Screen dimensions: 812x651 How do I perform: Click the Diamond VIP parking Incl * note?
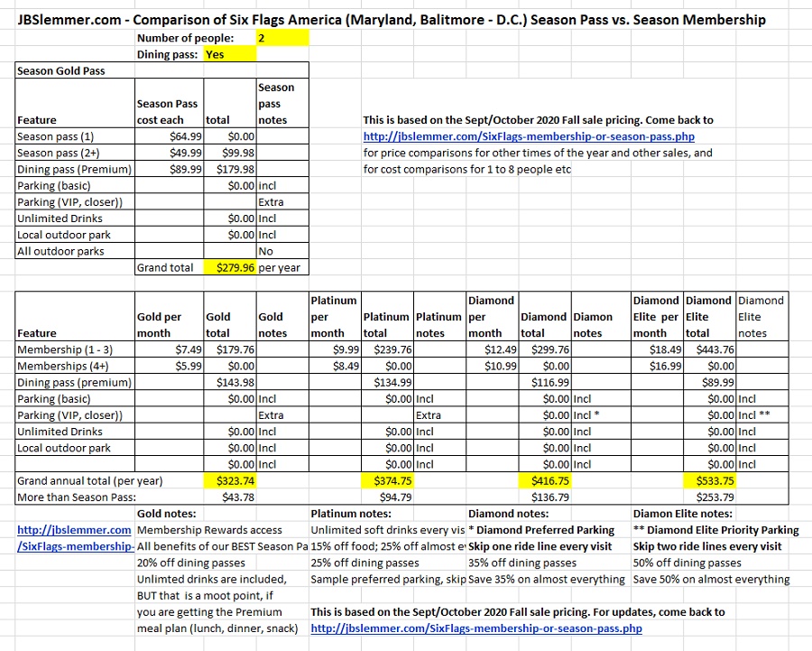click(601, 415)
